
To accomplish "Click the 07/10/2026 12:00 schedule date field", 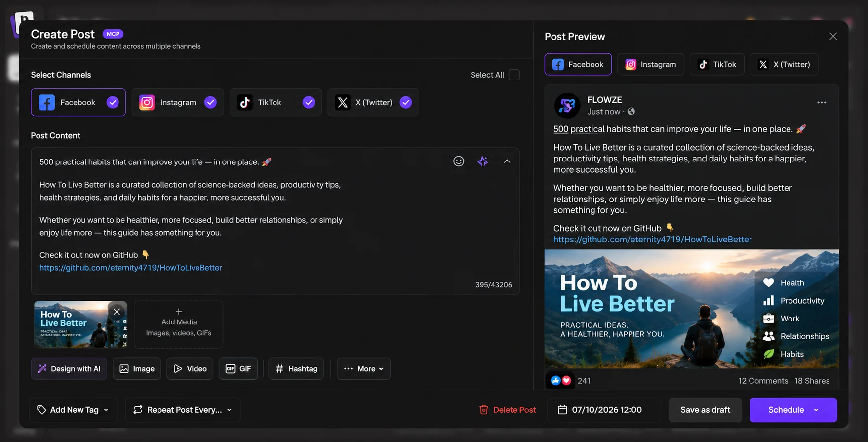I will [x=604, y=410].
